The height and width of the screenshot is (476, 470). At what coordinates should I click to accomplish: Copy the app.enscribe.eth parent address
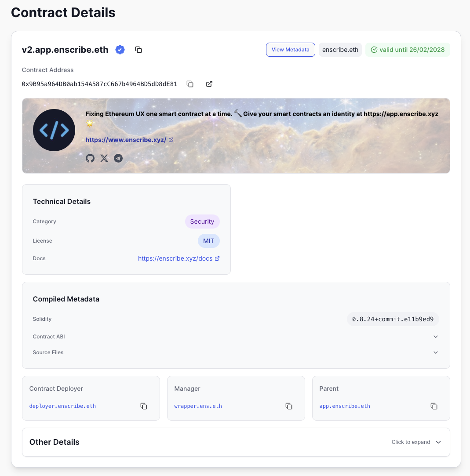(x=434, y=406)
